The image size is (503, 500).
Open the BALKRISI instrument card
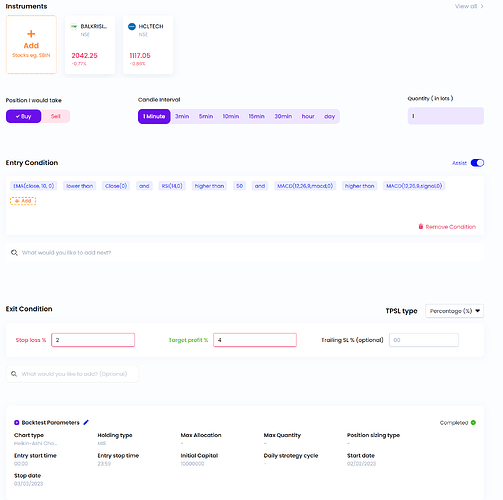pos(90,44)
